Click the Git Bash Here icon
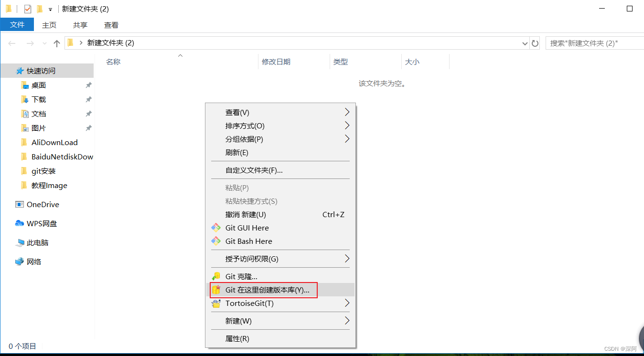The width and height of the screenshot is (644, 356). (216, 241)
